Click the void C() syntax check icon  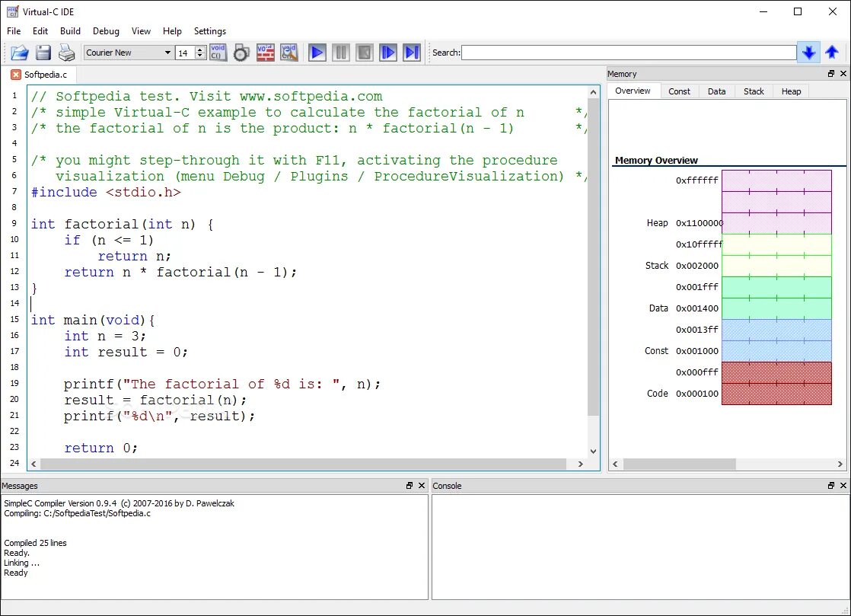pos(218,53)
